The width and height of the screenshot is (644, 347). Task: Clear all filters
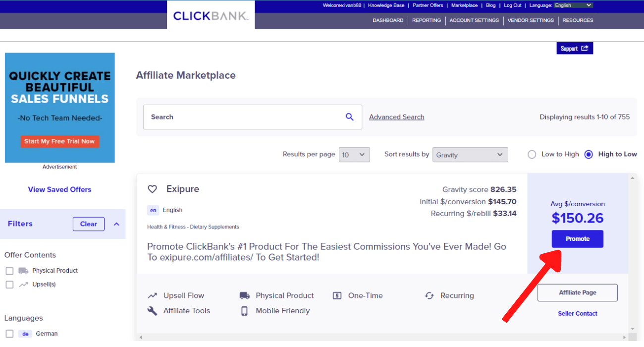pyautogui.click(x=89, y=224)
